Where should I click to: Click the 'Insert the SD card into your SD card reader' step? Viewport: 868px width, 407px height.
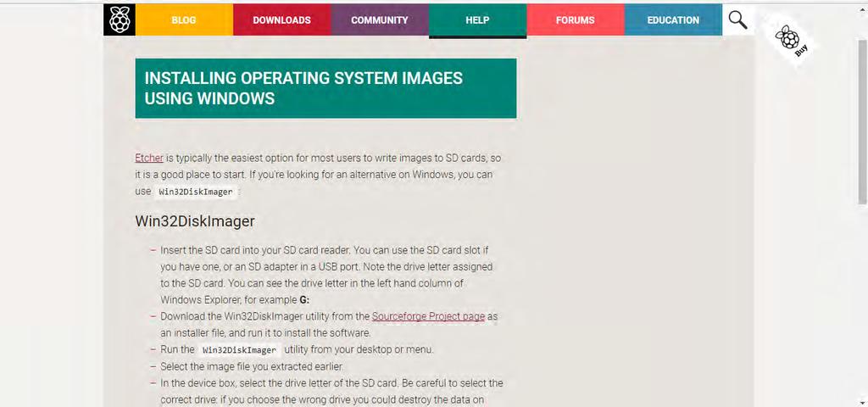[326, 275]
